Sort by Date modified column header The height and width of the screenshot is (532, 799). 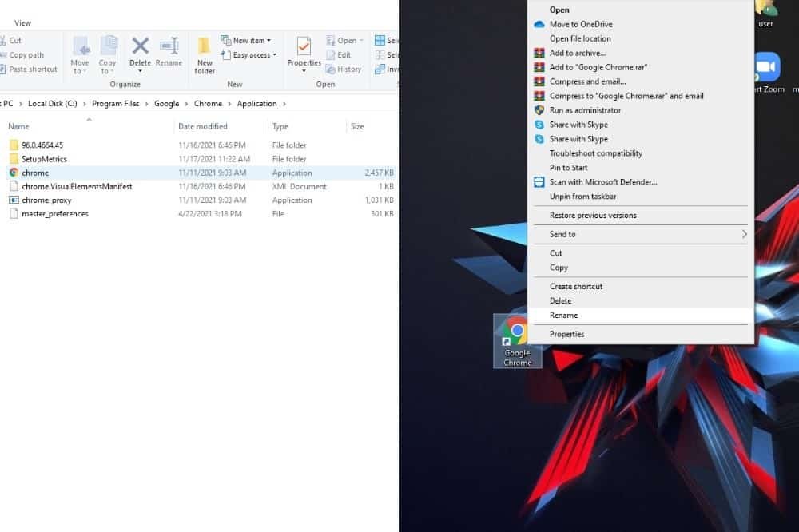click(203, 126)
